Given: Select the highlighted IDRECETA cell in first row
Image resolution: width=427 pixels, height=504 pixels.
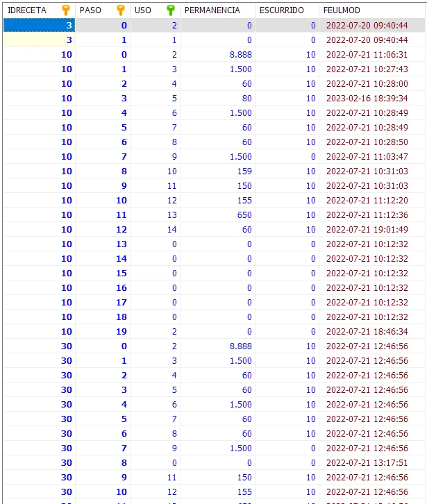Looking at the screenshot, I should point(39,26).
